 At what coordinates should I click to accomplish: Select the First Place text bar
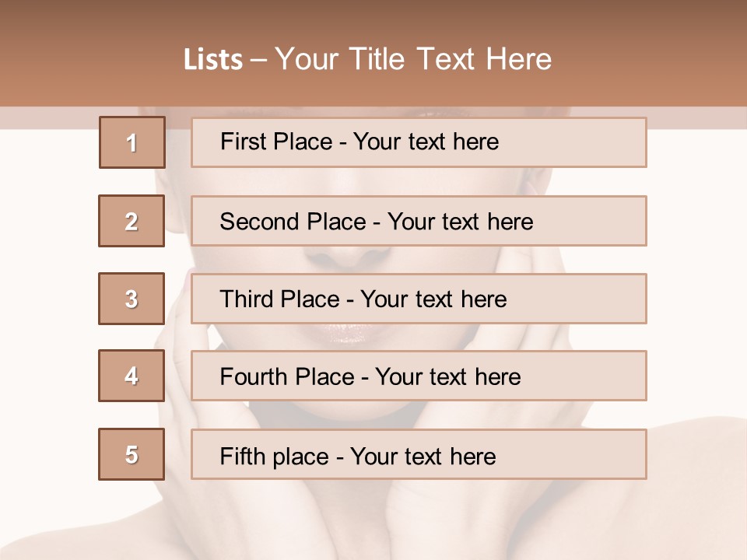tap(419, 142)
